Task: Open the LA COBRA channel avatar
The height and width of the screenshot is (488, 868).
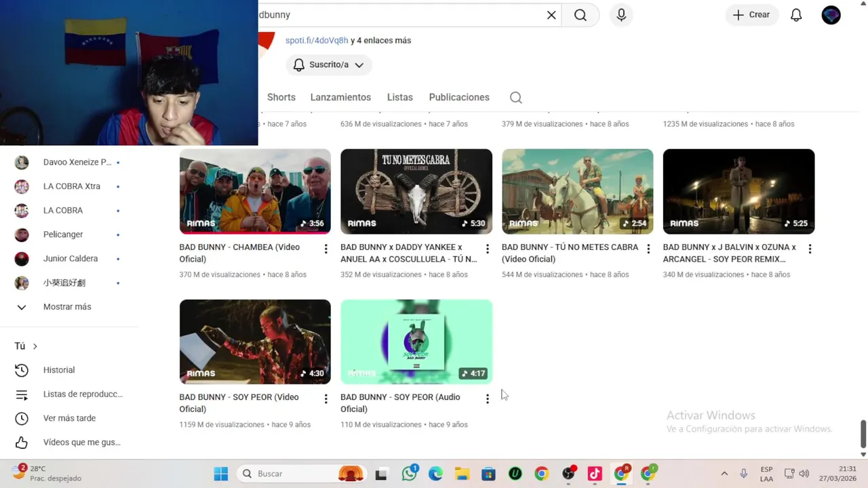Action: (22, 210)
